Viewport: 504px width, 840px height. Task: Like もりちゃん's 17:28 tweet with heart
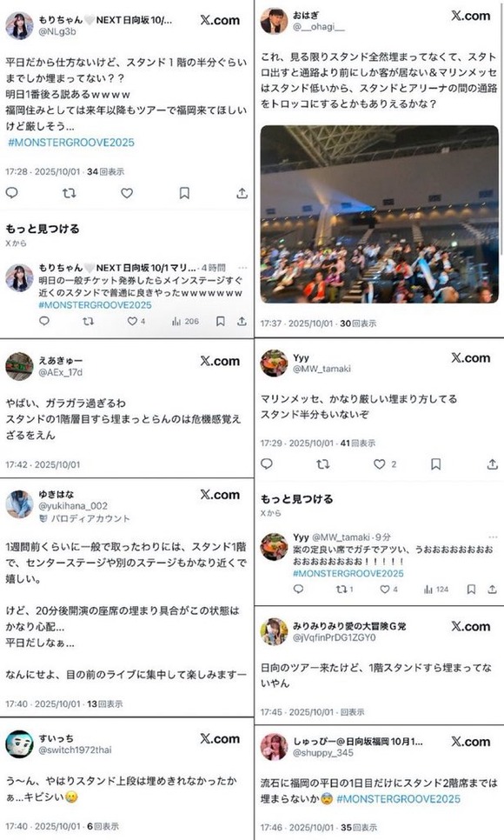127,193
